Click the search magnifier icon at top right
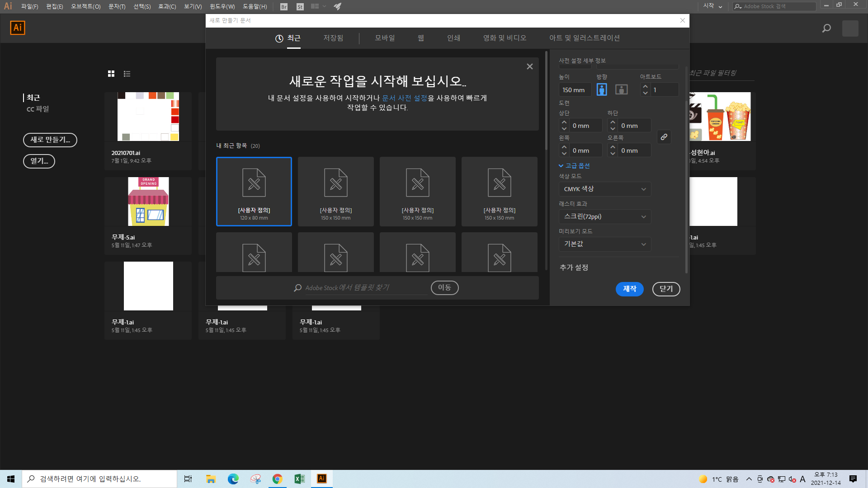This screenshot has height=488, width=868. tap(826, 28)
